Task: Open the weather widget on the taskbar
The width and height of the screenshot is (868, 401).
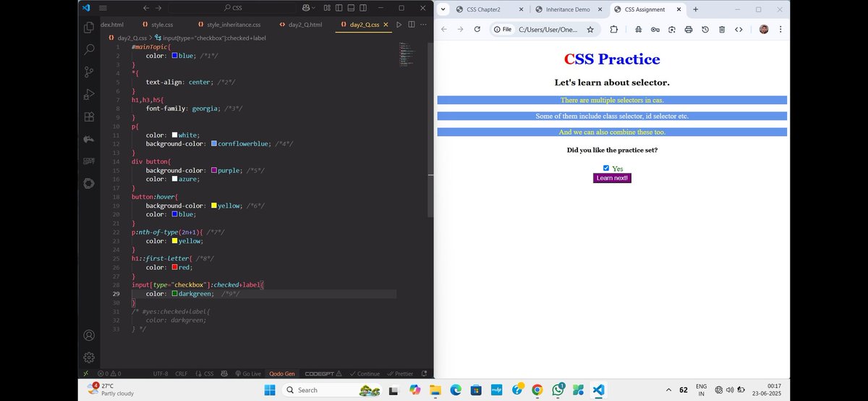Action: (110, 389)
